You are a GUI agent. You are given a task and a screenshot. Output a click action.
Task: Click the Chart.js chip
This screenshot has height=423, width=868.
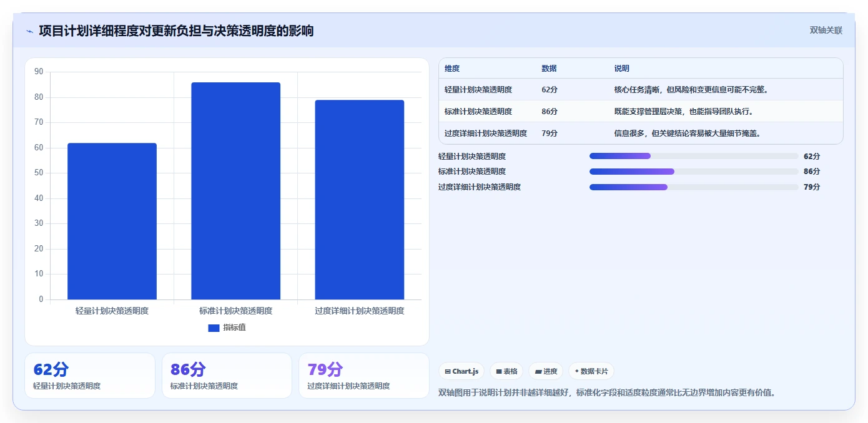point(461,371)
